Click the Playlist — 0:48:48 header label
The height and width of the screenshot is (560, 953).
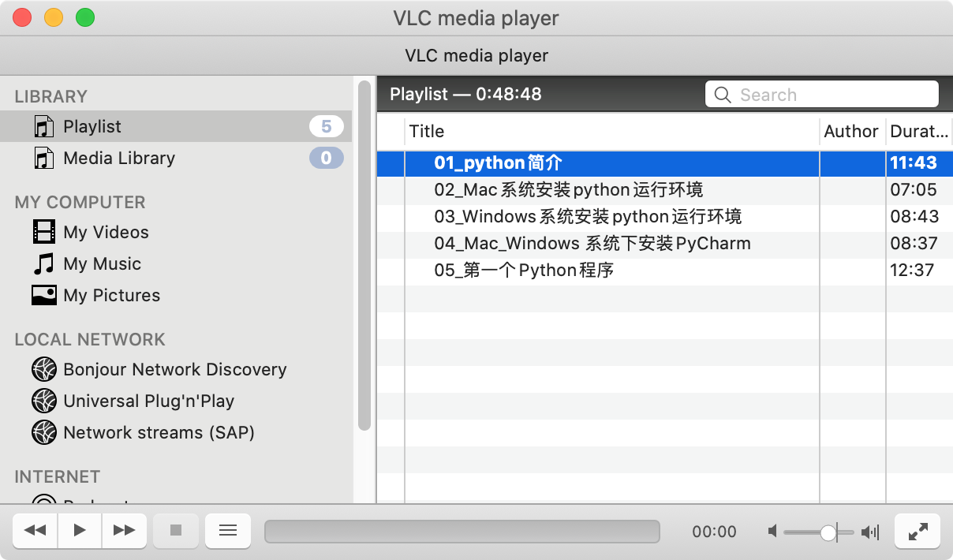pyautogui.click(x=465, y=95)
